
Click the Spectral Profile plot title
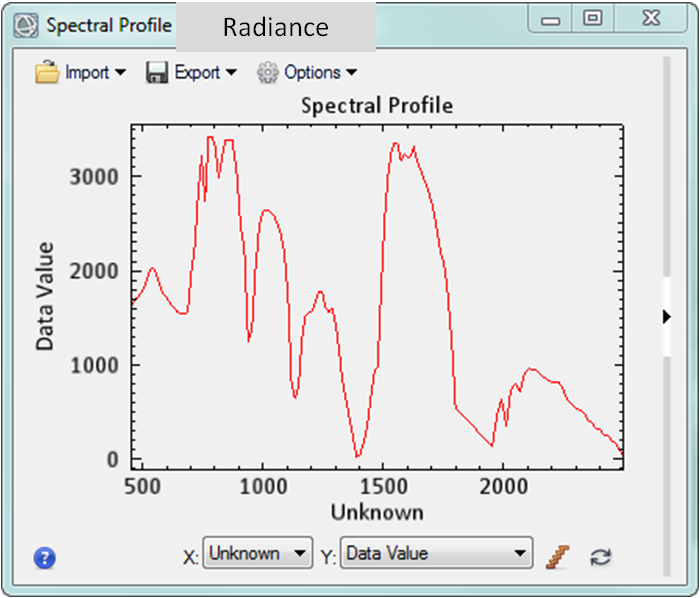(x=377, y=105)
